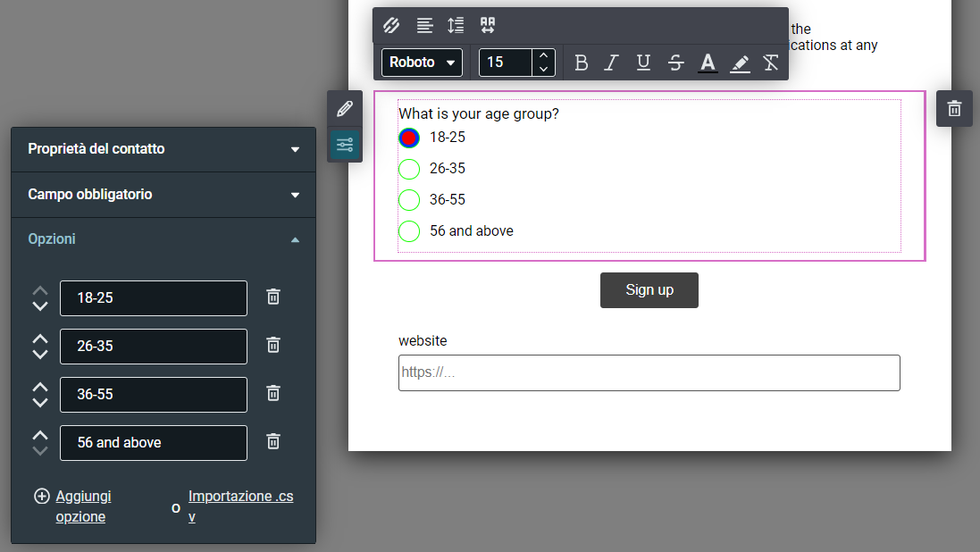The width and height of the screenshot is (980, 552).
Task: Toggle underline formatting
Action: [643, 63]
